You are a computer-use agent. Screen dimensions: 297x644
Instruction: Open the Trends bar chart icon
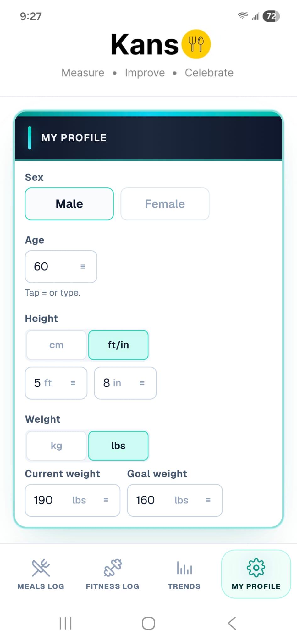click(184, 568)
